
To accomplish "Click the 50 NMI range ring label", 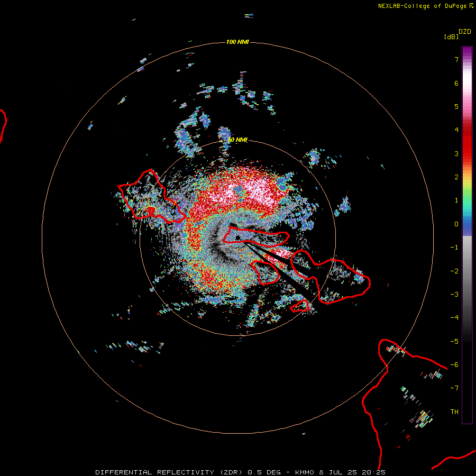I will [x=237, y=140].
